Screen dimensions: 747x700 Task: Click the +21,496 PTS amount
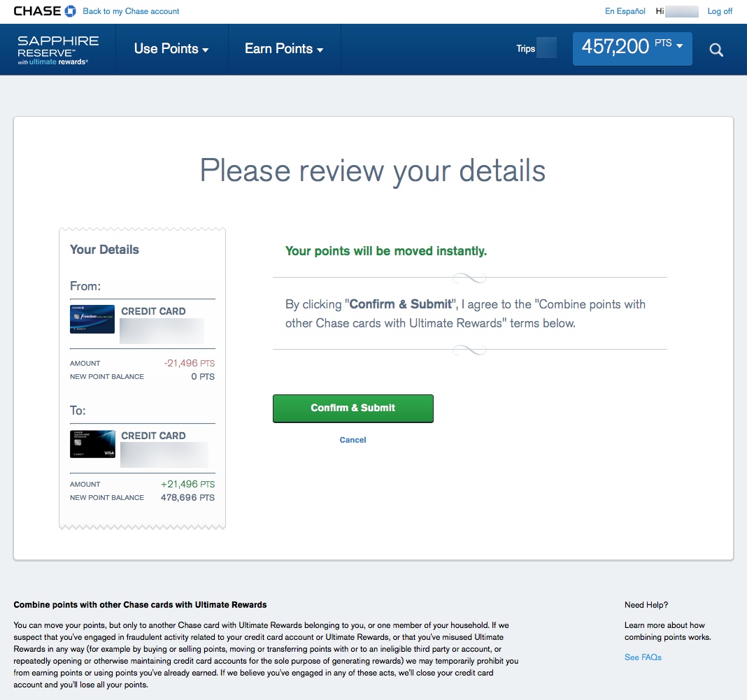187,485
